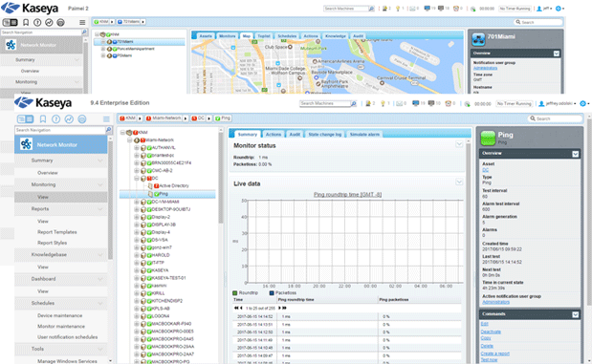The image size is (592, 364).
Task: Click the alarm bell icon in Enterprise Edition header
Action: (368, 103)
